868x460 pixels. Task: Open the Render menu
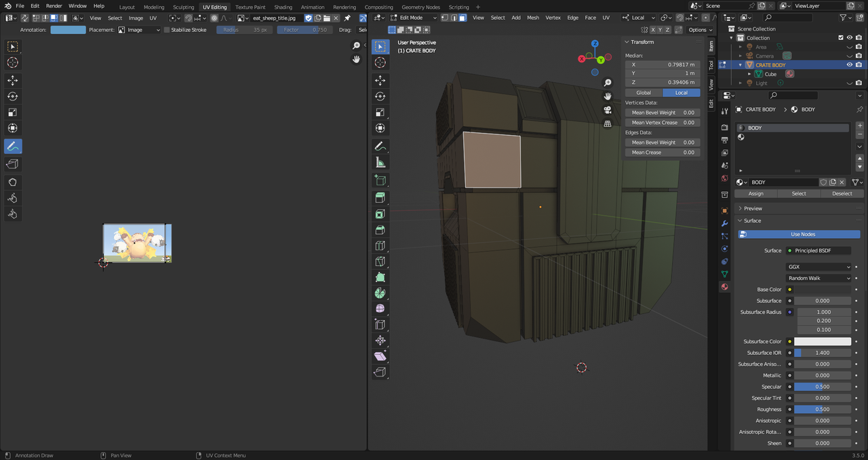coord(54,6)
